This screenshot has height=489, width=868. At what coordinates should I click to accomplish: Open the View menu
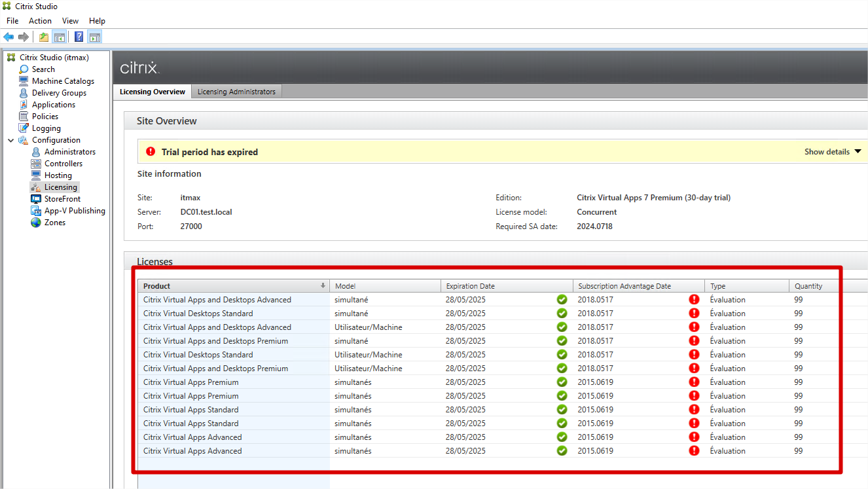pos(70,21)
